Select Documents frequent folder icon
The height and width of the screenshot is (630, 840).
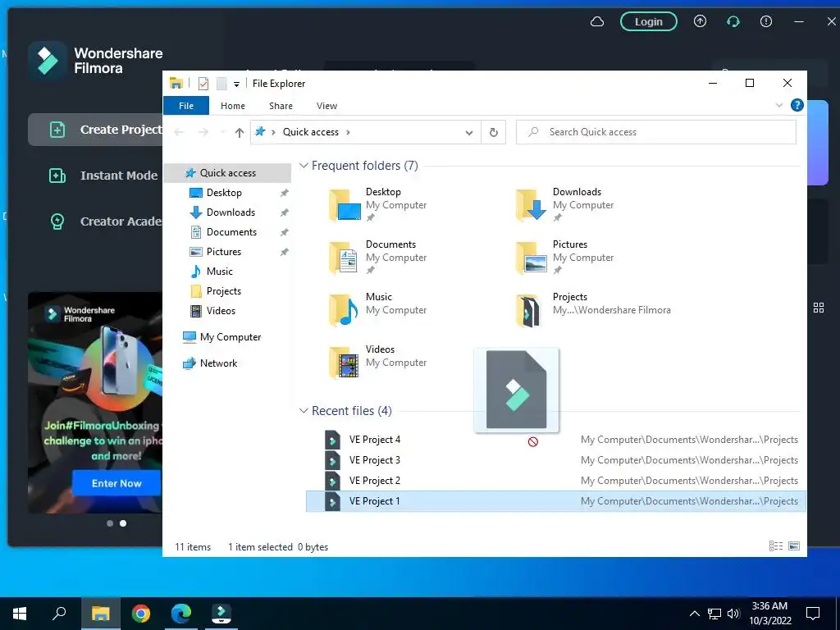click(x=345, y=257)
